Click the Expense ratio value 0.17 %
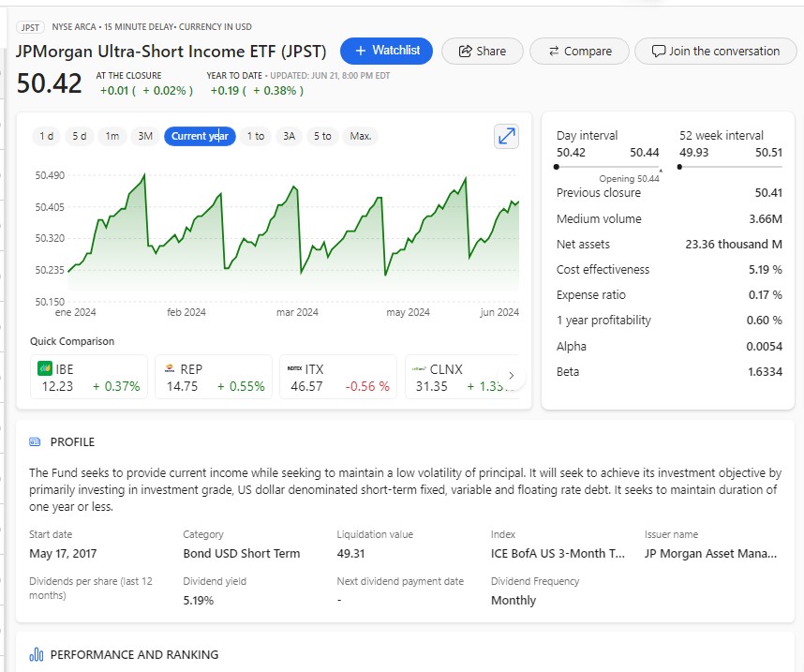Viewport: 804px width, 672px height. 765,295
